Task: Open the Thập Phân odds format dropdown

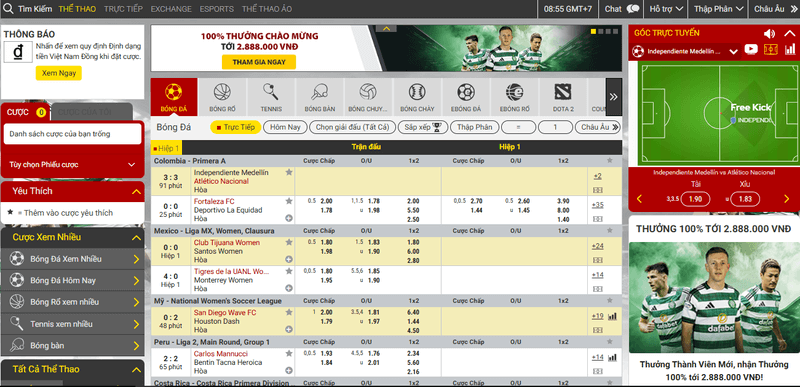Action: click(x=717, y=9)
